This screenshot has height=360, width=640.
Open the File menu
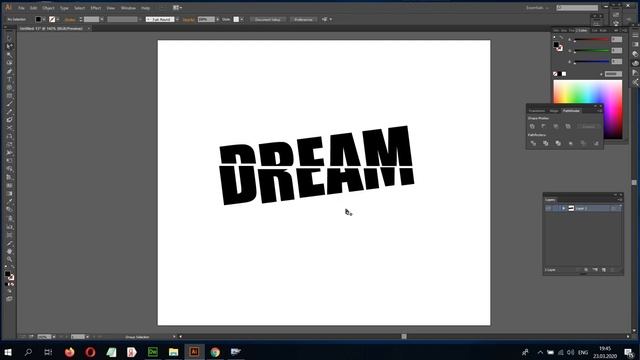(x=21, y=8)
